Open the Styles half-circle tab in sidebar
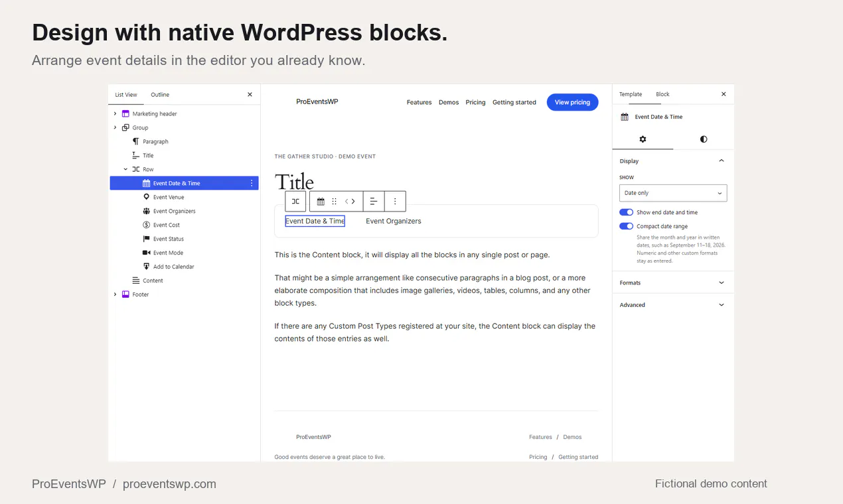Image resolution: width=843 pixels, height=504 pixels. click(704, 139)
